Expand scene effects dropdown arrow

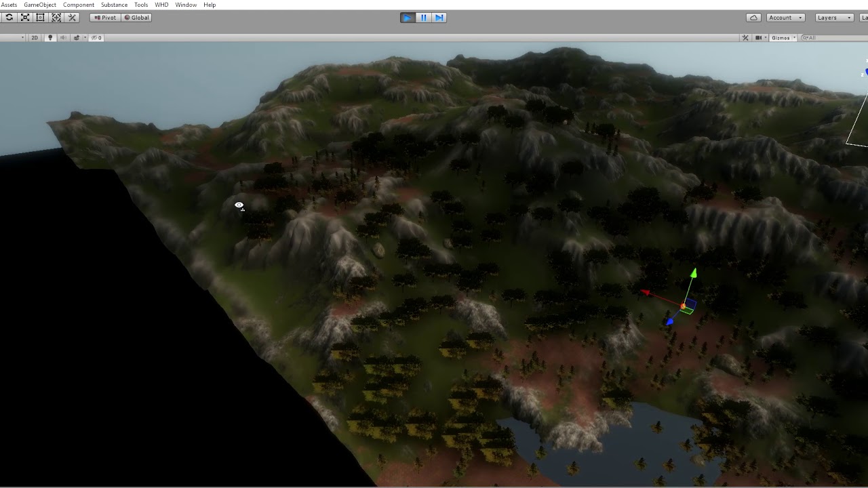click(85, 38)
